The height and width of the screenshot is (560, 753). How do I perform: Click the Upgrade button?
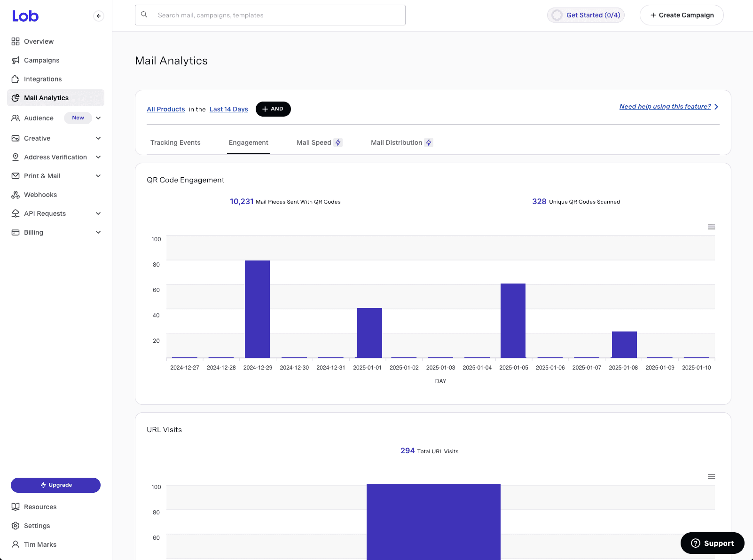(x=55, y=485)
